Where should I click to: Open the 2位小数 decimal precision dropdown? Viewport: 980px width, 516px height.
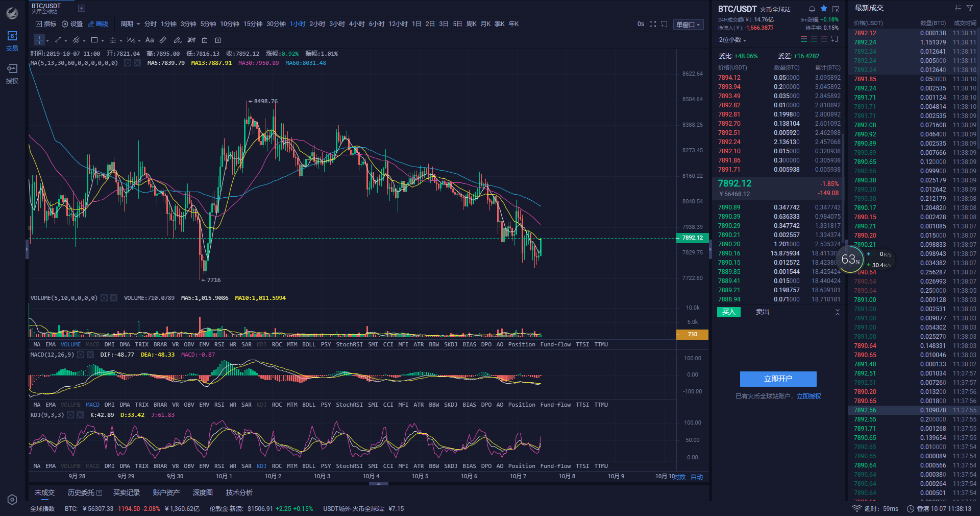pos(732,40)
